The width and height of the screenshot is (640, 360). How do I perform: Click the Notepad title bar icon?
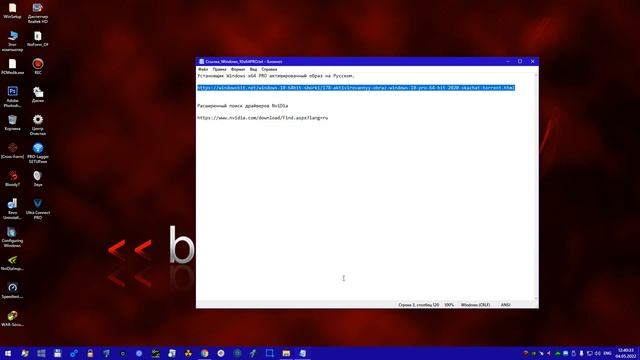point(201,62)
